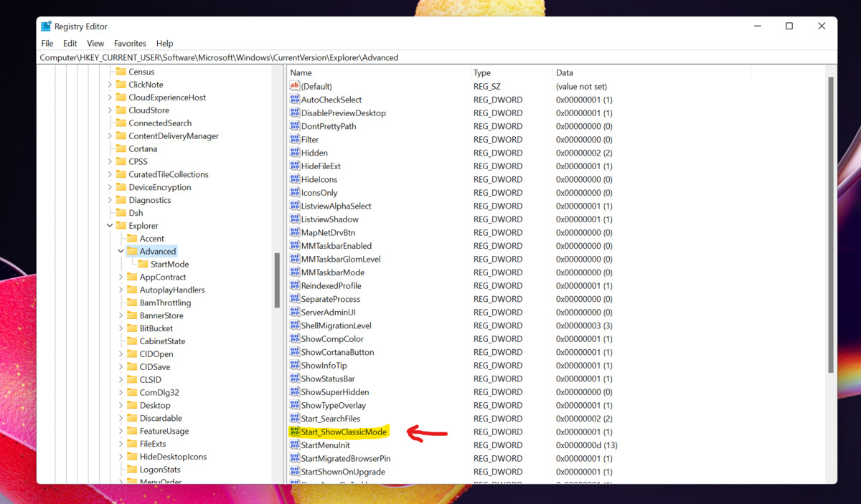Click the string value icon next to (Default)
Image resolution: width=861 pixels, height=504 pixels.
tap(294, 86)
